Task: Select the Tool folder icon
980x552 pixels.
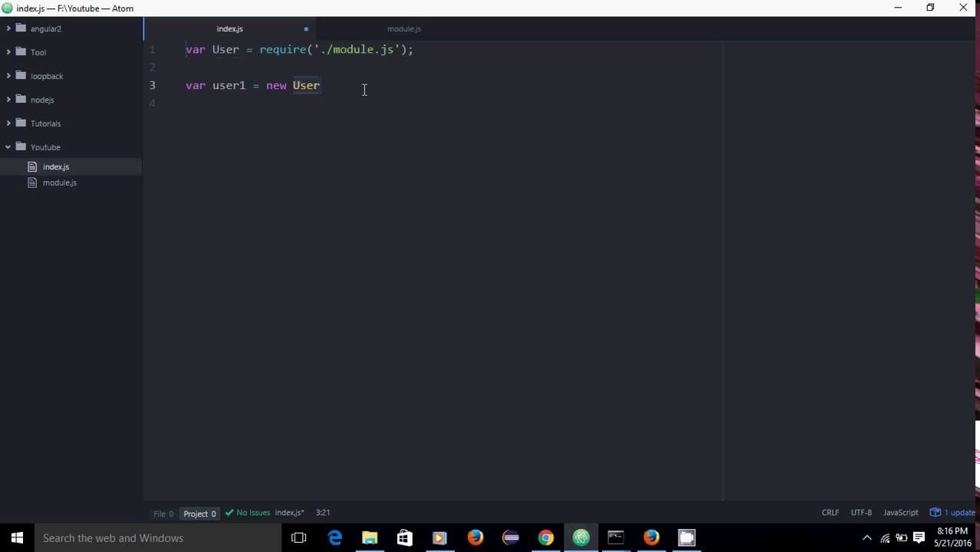Action: pos(21,52)
